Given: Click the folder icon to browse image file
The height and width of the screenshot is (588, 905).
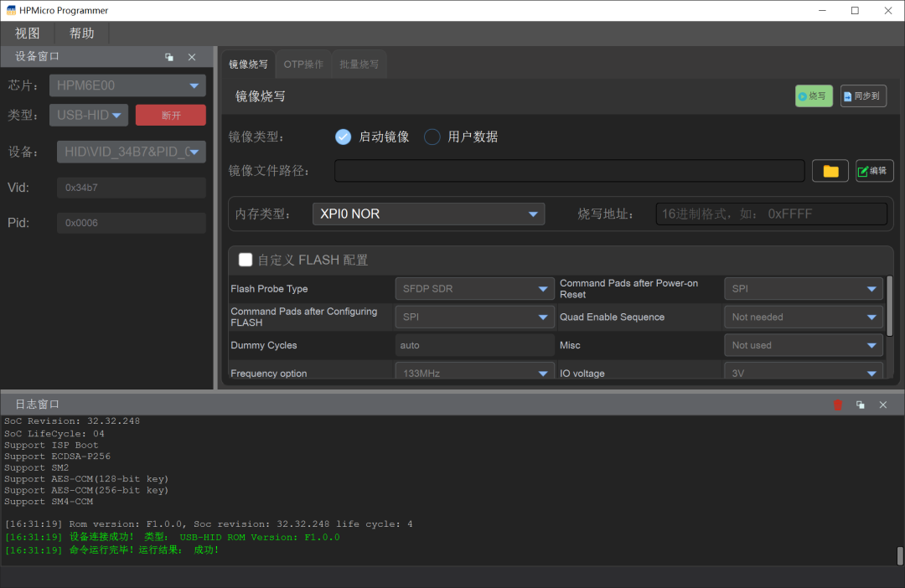Looking at the screenshot, I should [830, 171].
